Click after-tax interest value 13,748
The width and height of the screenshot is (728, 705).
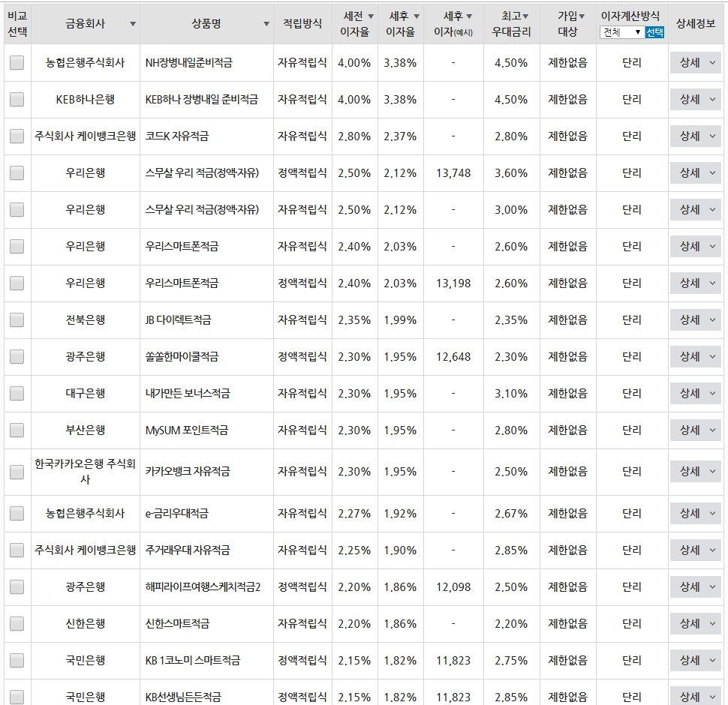[x=453, y=173]
